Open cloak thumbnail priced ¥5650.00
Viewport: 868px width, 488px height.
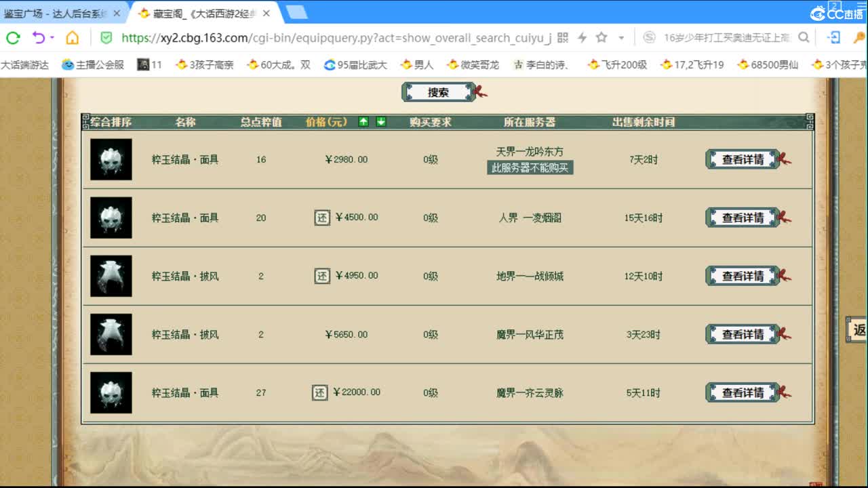pos(111,334)
